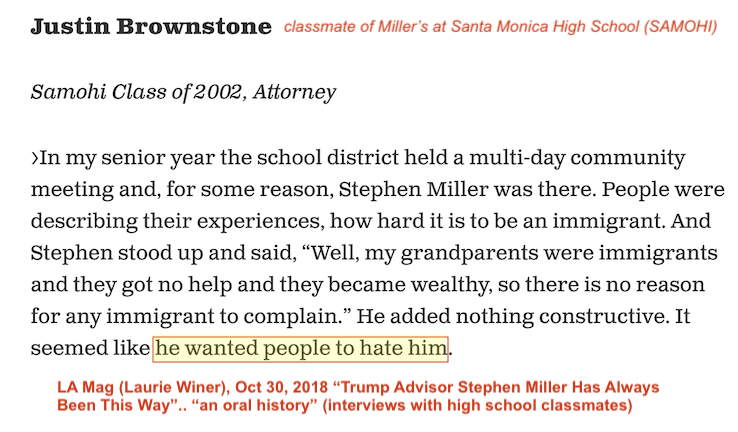Click the Samohi Class of 2002 subtitle
The height and width of the screenshot is (432, 738).
coord(184,92)
